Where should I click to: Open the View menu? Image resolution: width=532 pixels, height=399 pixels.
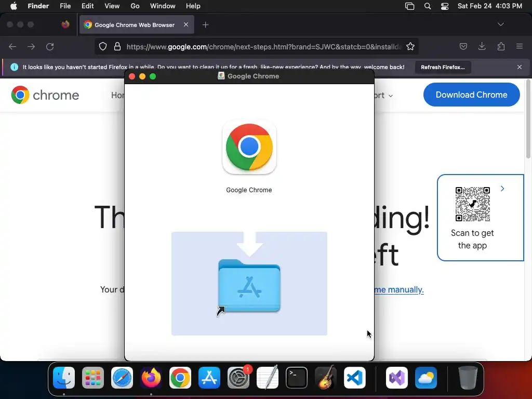[112, 6]
